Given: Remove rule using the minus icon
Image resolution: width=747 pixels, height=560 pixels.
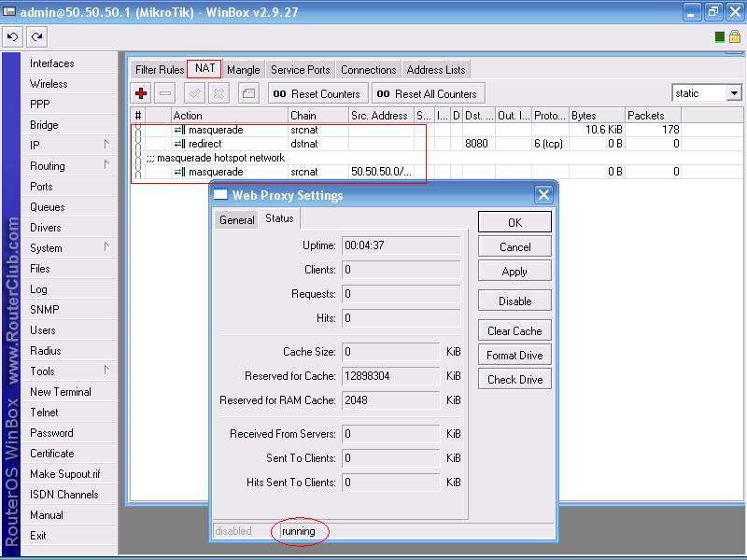Looking at the screenshot, I should tap(165, 93).
